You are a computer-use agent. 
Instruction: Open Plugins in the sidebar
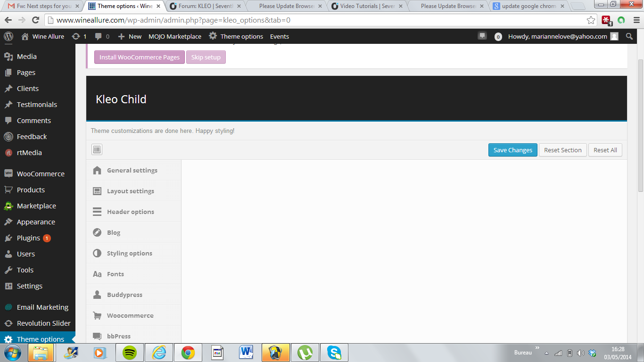28,238
